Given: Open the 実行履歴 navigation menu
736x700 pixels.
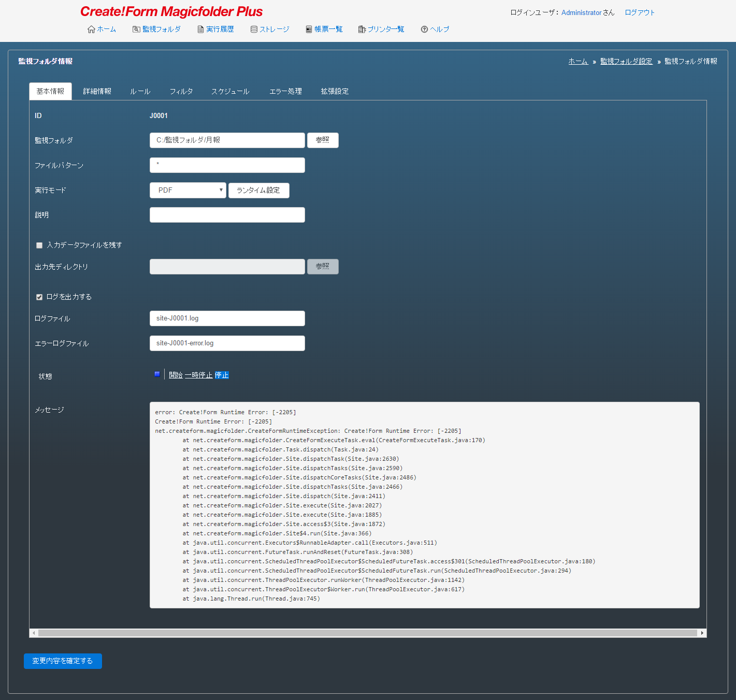Looking at the screenshot, I should click(215, 30).
